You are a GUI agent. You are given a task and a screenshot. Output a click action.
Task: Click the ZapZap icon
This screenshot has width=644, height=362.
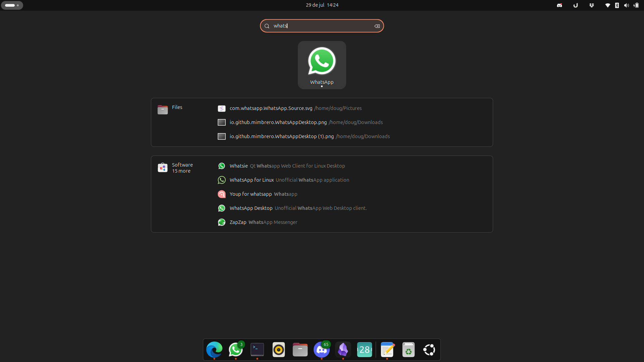[222, 222]
